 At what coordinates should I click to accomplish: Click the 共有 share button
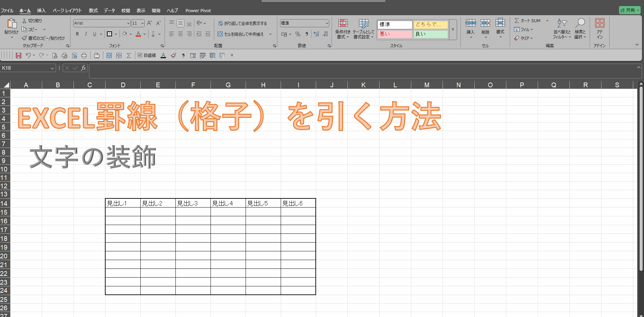pos(629,10)
